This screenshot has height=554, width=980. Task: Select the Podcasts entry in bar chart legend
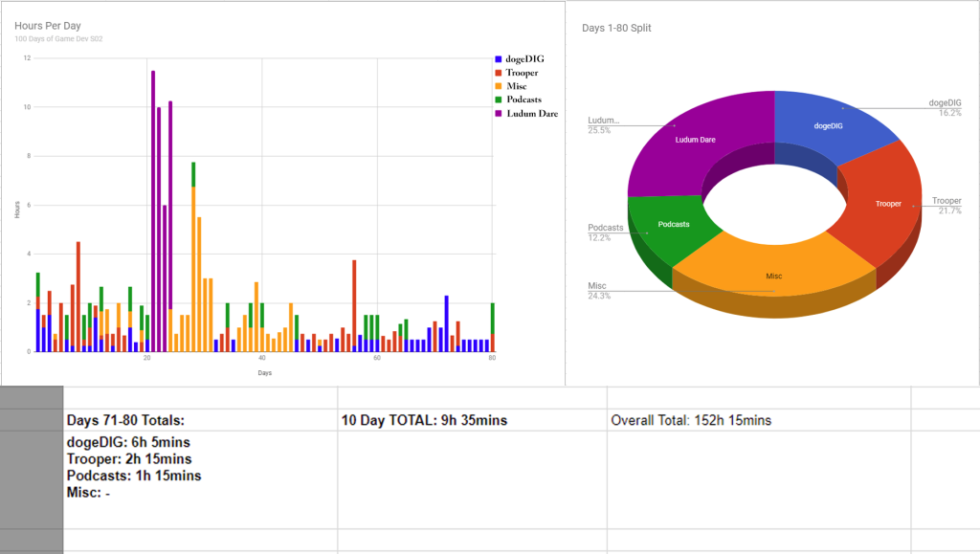(525, 100)
